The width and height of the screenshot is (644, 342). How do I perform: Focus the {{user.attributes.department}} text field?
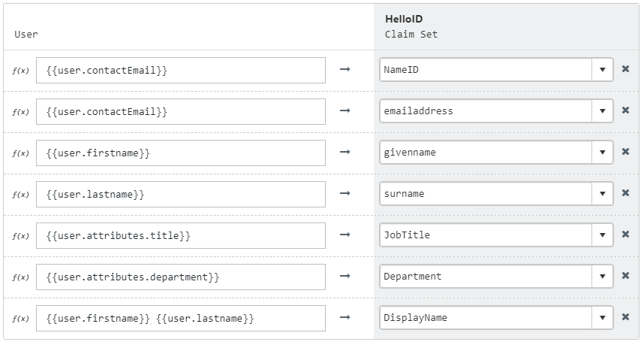pyautogui.click(x=181, y=277)
